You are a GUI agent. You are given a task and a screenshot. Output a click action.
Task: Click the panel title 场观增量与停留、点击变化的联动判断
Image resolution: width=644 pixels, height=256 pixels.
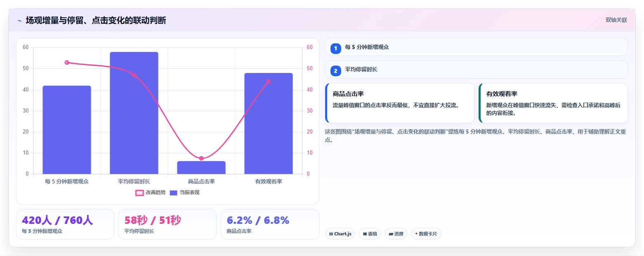[x=96, y=20]
